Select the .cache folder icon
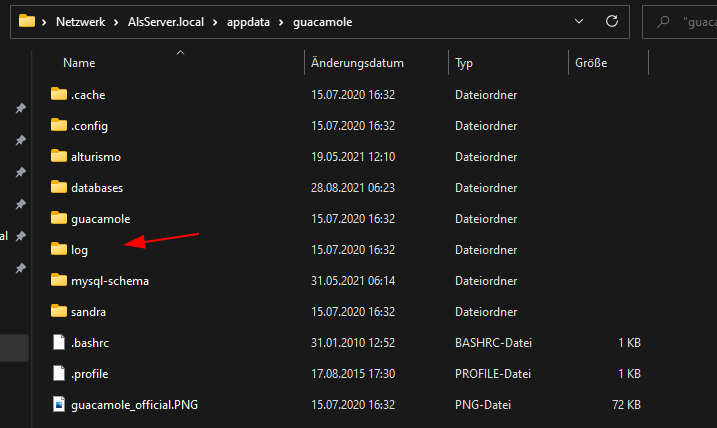The height and width of the screenshot is (428, 717). click(x=59, y=94)
